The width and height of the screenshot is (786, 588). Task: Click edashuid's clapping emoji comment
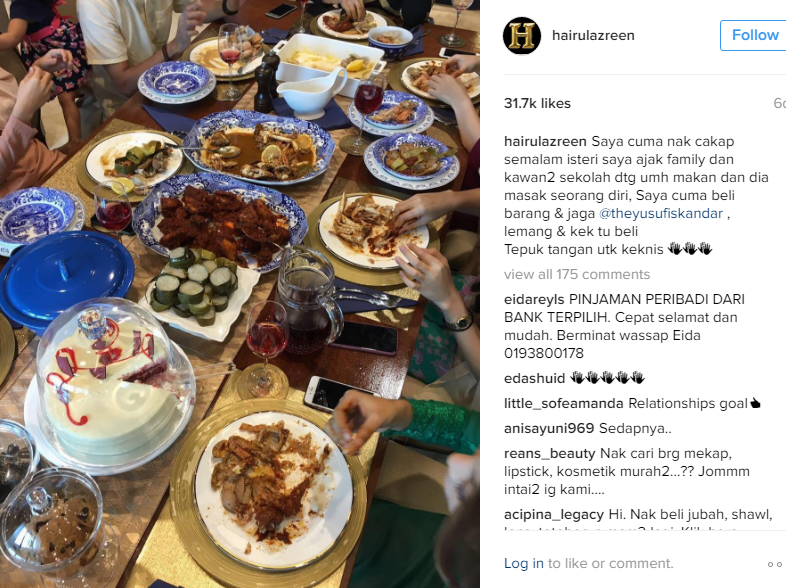tap(607, 378)
